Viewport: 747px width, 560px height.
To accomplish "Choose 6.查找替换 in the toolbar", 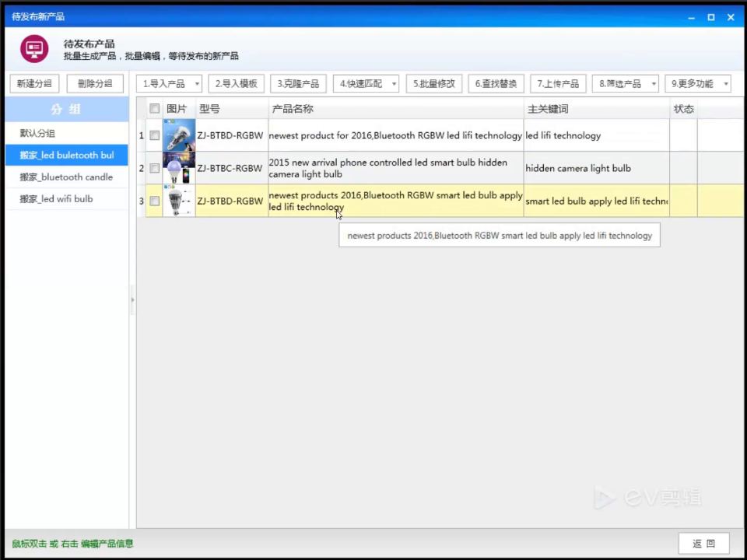I will 496,84.
